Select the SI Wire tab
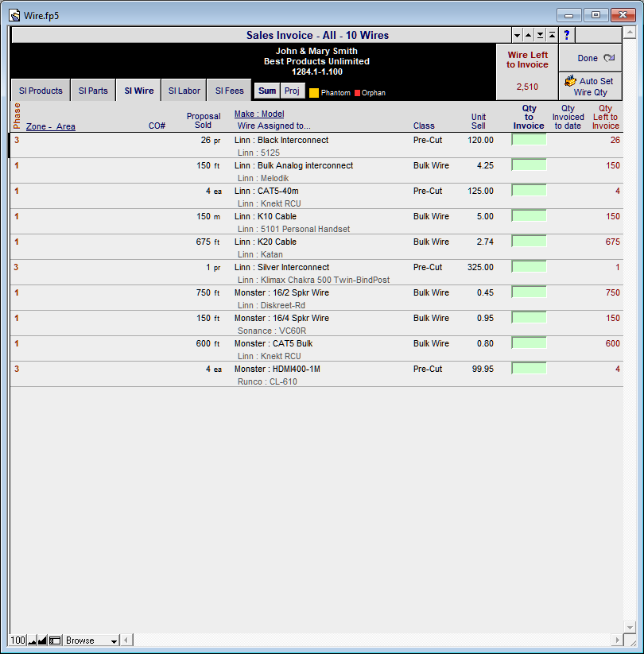 tap(139, 91)
